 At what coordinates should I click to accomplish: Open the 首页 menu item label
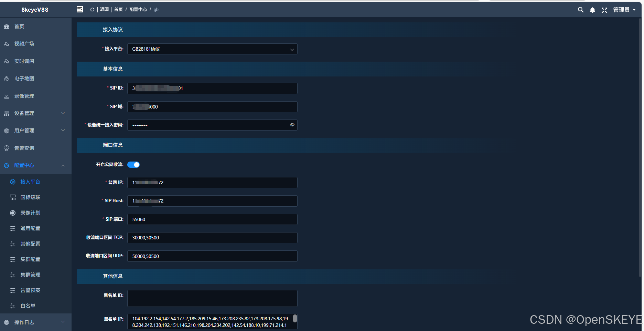pos(19,27)
